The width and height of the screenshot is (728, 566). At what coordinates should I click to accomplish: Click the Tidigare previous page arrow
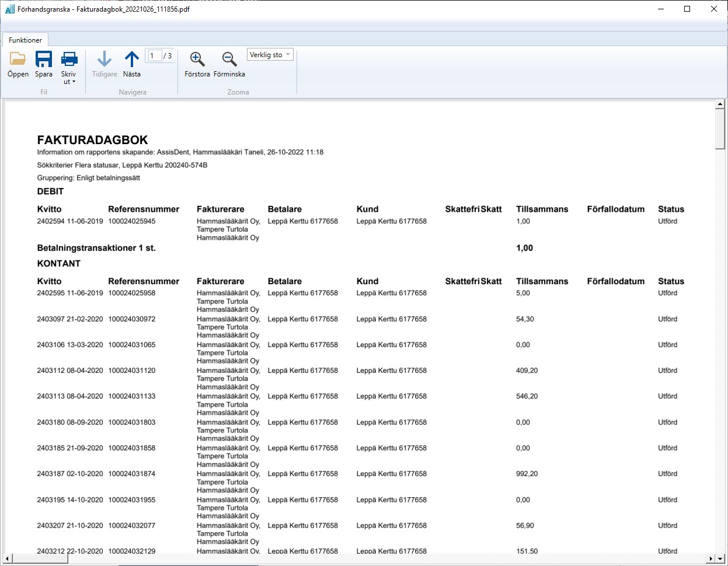pyautogui.click(x=105, y=64)
